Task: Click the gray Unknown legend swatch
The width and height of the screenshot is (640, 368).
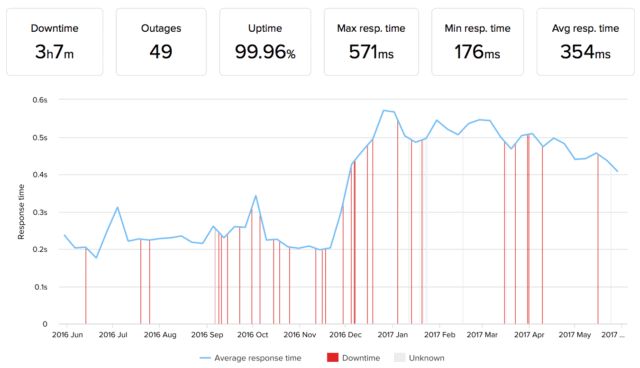Action: point(400,358)
